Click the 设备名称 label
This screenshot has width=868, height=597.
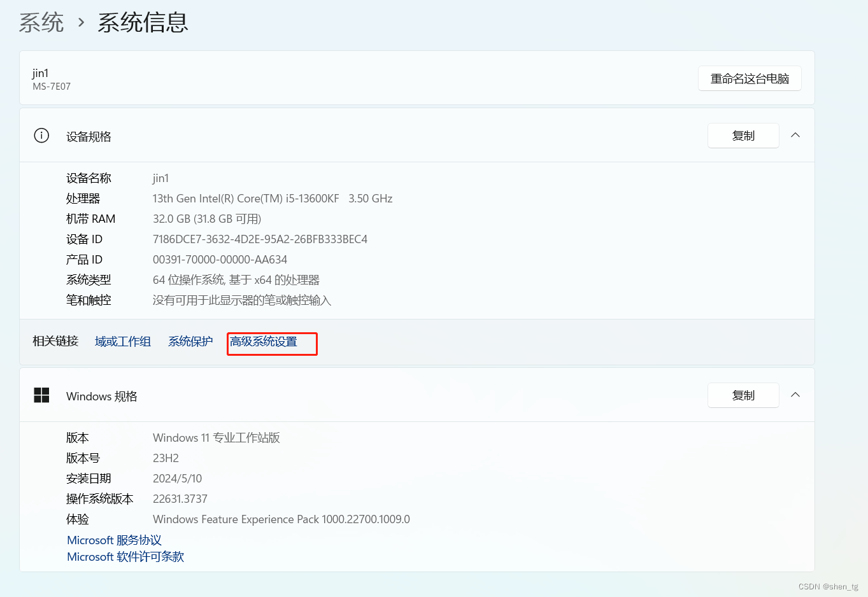click(89, 178)
